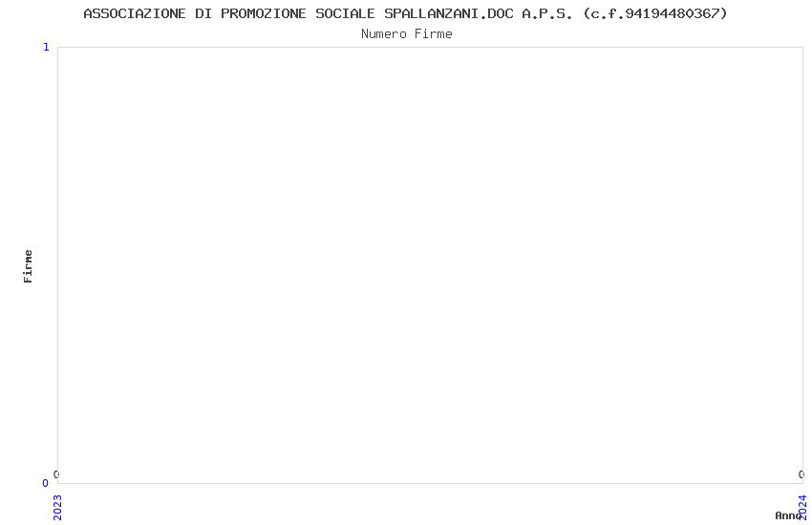Viewport: 812px width, 525px height.
Task: Click the word Numero in the subtitle
Action: coord(384,34)
